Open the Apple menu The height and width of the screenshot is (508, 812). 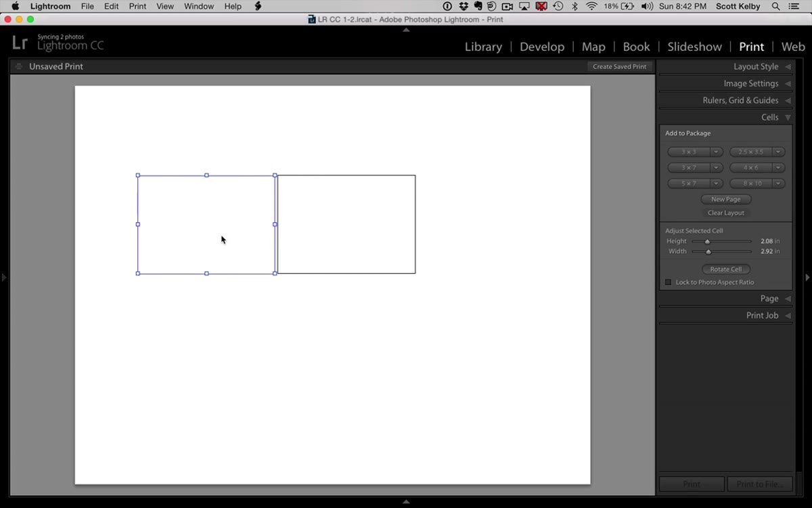(x=15, y=6)
